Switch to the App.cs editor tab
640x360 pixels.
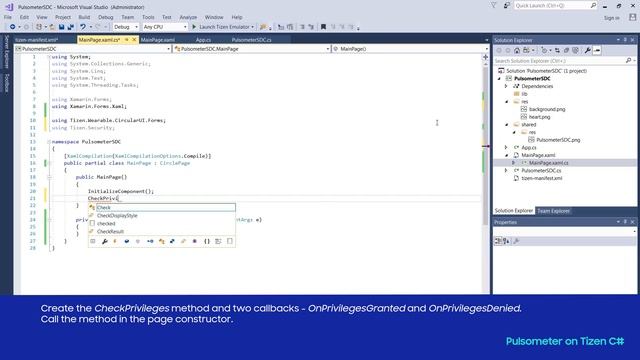203,40
